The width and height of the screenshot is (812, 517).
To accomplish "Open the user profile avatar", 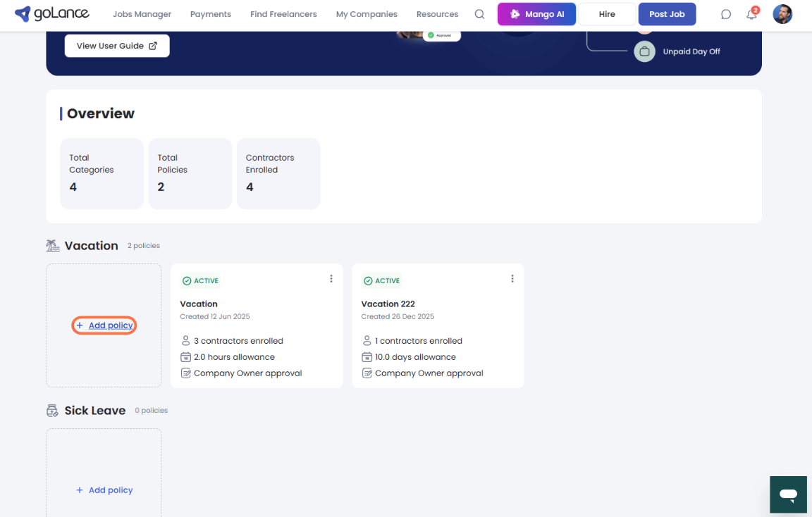I will [x=782, y=14].
